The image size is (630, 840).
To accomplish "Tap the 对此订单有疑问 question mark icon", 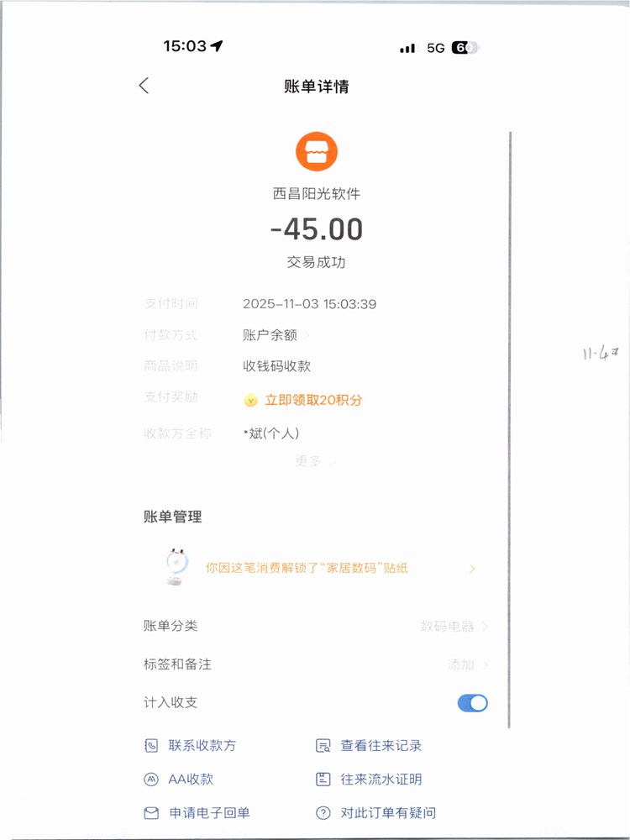I will click(x=323, y=813).
